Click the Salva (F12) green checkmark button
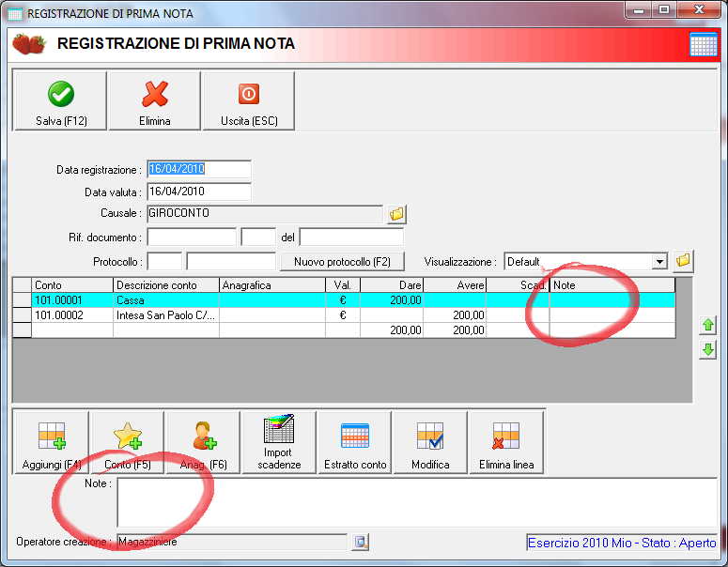 61,101
